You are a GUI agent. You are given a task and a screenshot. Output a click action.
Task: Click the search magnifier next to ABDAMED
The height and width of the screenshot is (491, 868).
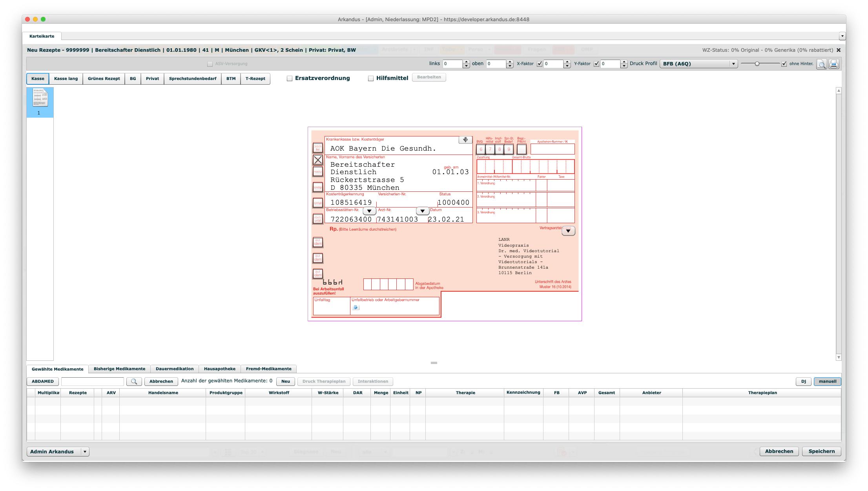tap(134, 381)
